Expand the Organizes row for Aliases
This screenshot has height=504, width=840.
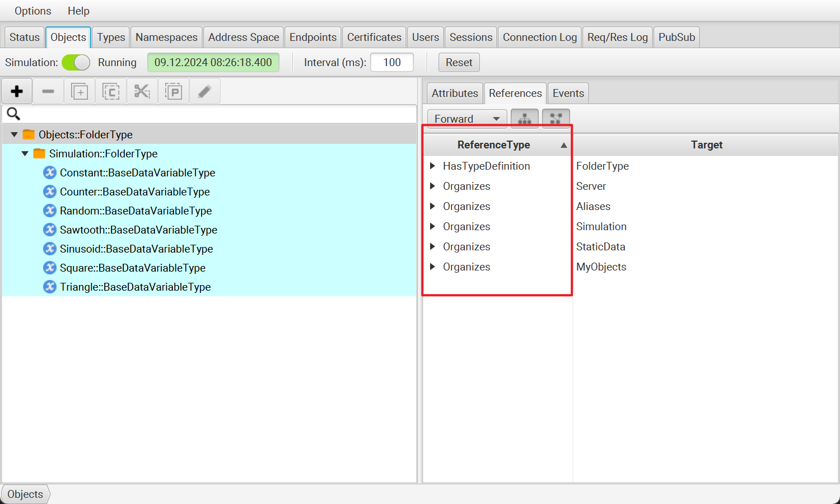tap(432, 206)
